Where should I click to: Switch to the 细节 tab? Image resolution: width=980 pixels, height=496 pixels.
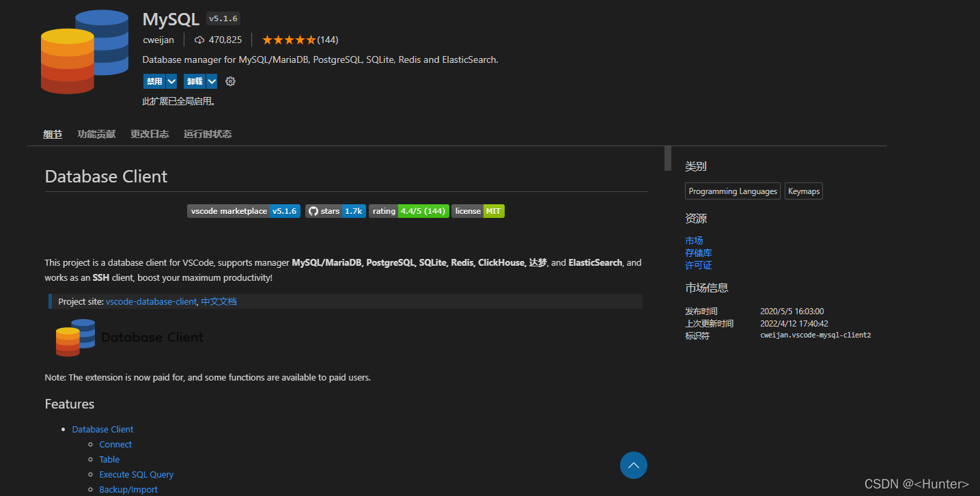pyautogui.click(x=53, y=134)
